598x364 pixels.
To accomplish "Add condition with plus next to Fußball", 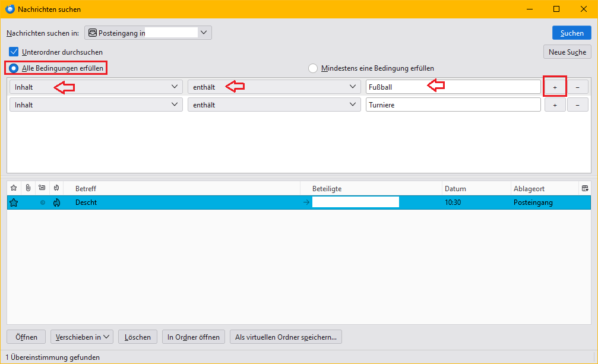I will (555, 87).
